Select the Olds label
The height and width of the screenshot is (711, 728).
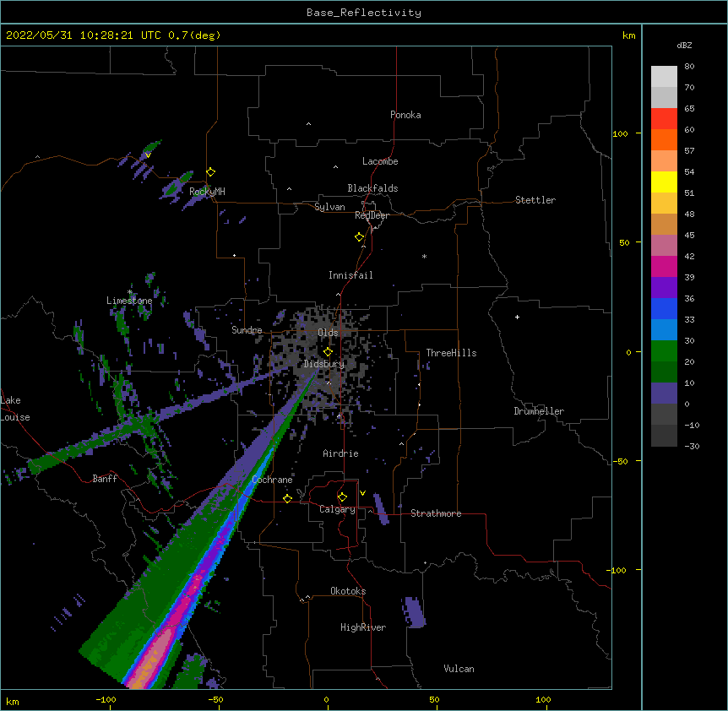[x=328, y=333]
